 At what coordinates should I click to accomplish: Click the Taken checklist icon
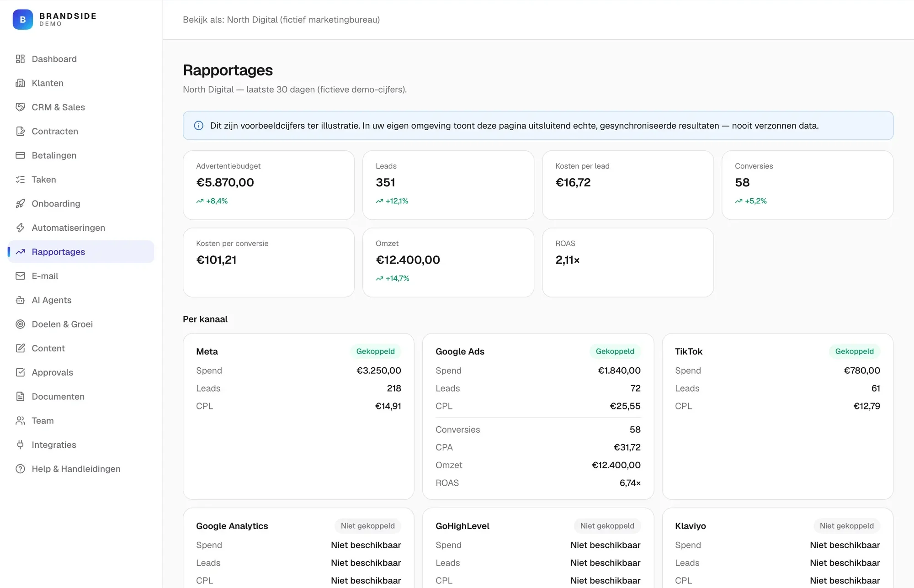click(x=20, y=180)
